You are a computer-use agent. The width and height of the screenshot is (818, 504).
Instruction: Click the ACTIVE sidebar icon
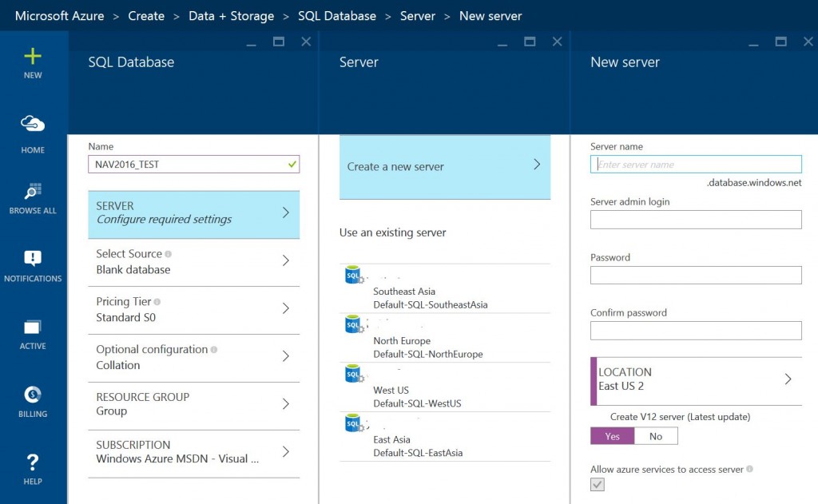tap(33, 327)
